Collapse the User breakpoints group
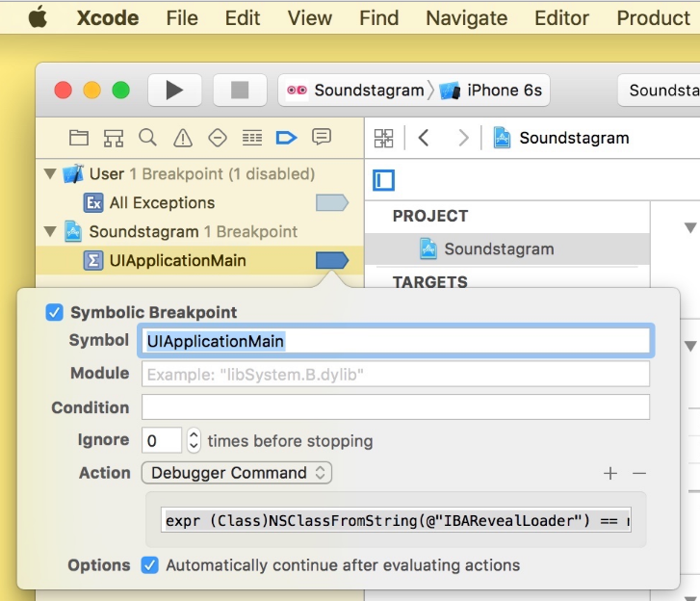The width and height of the screenshot is (700, 601). pyautogui.click(x=50, y=173)
